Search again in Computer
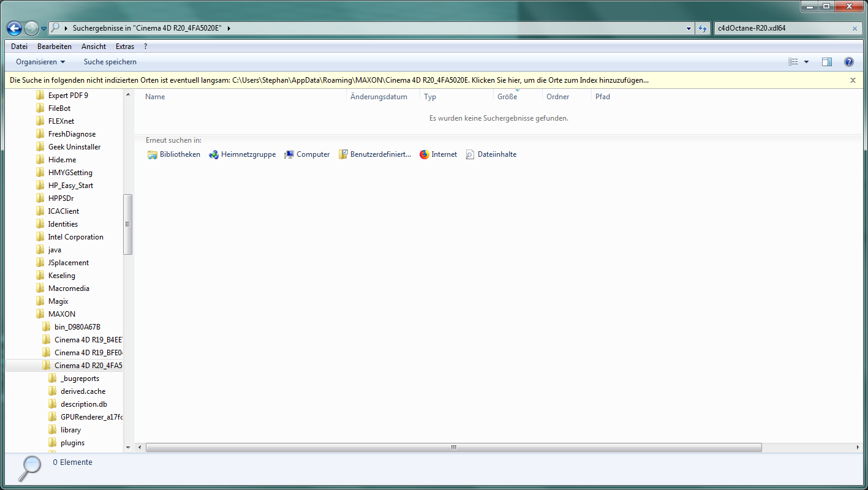The image size is (868, 490). [x=307, y=154]
